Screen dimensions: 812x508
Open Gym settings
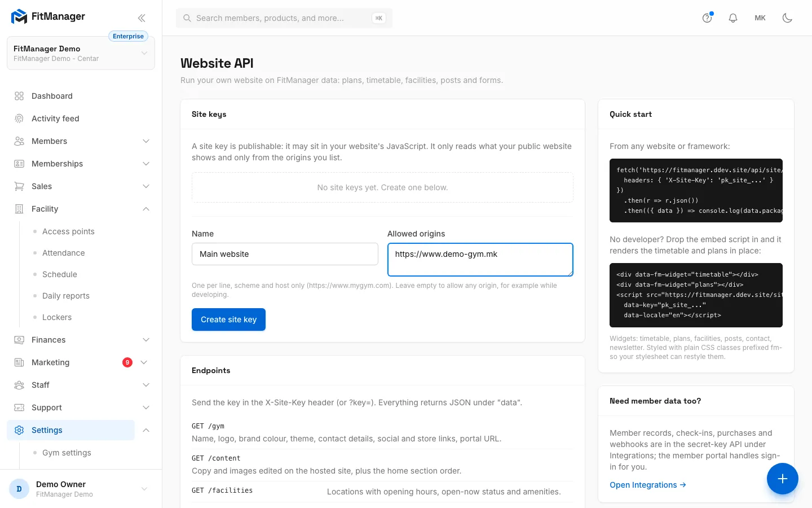coord(67,453)
